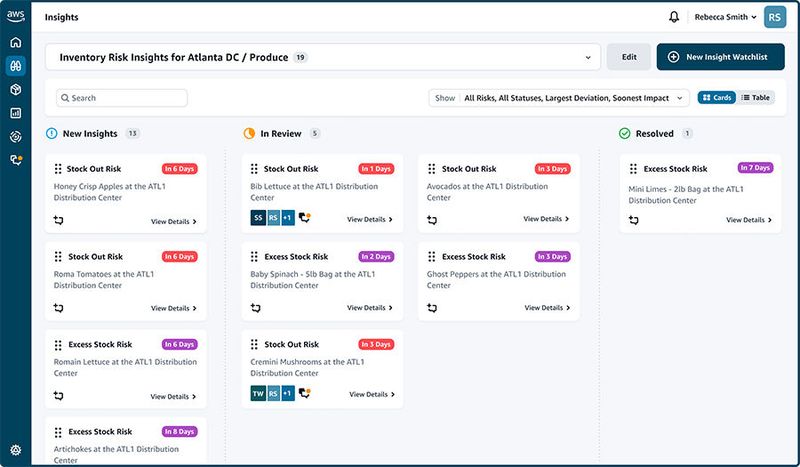Click New Insight Watchlist button

(x=719, y=57)
